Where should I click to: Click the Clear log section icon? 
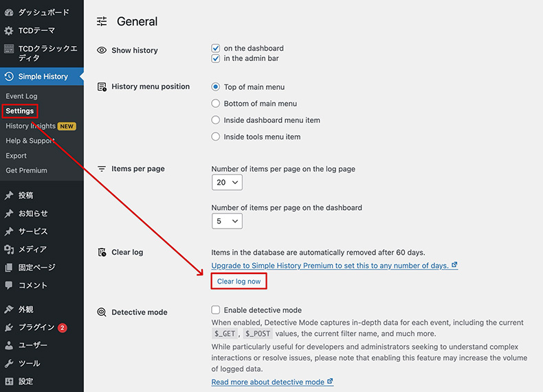(x=102, y=253)
